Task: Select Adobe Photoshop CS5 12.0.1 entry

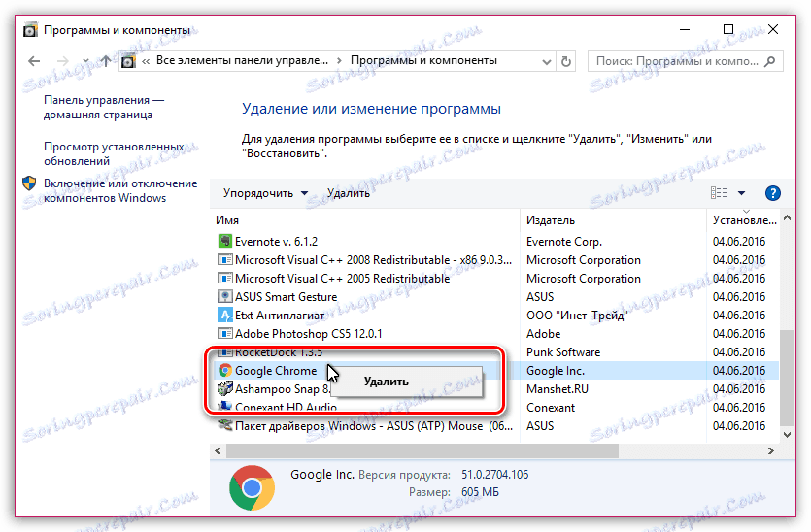Action: tap(308, 333)
